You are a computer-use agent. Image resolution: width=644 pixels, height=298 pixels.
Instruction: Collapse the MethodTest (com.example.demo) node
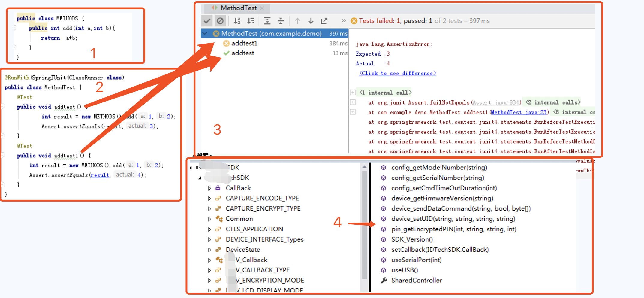coord(205,33)
